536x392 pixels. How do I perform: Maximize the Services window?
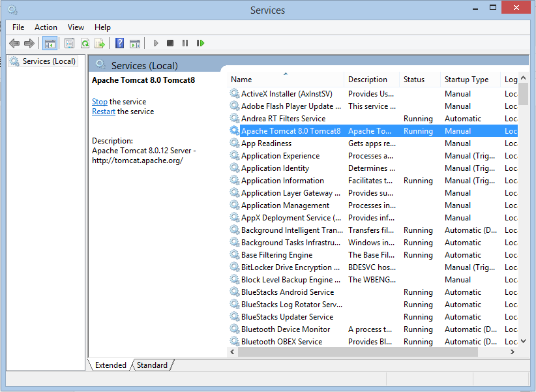click(x=492, y=8)
